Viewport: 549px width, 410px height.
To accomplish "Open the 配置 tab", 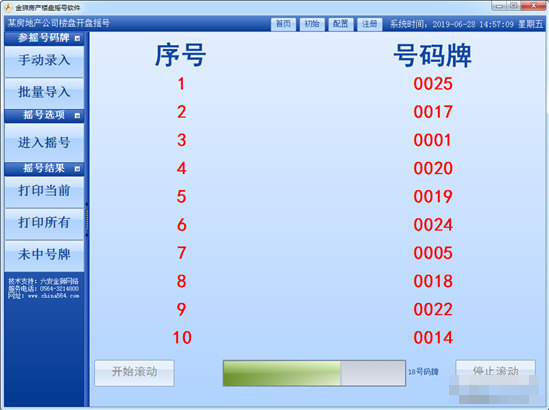I will coord(341,24).
